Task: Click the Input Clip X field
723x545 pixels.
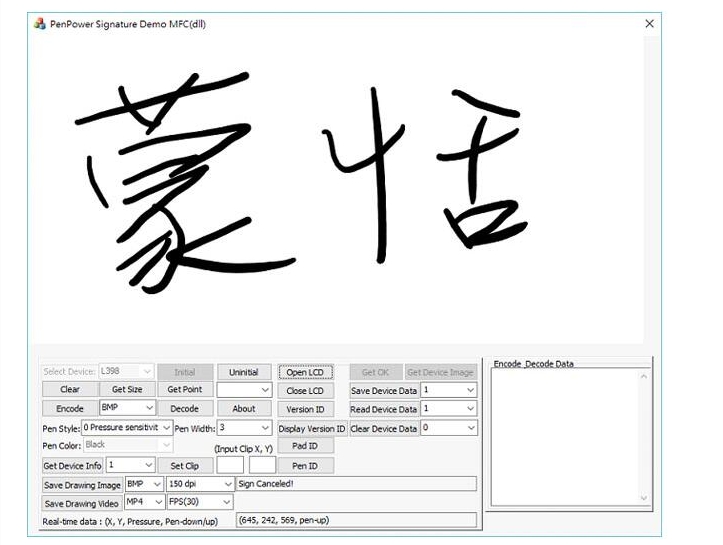Action: 230,465
